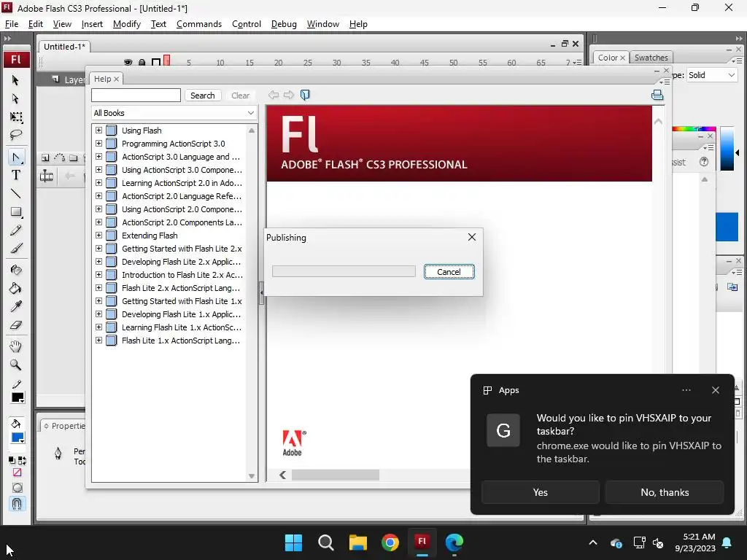Open the Control menu
The width and height of the screenshot is (747, 560).
[247, 24]
